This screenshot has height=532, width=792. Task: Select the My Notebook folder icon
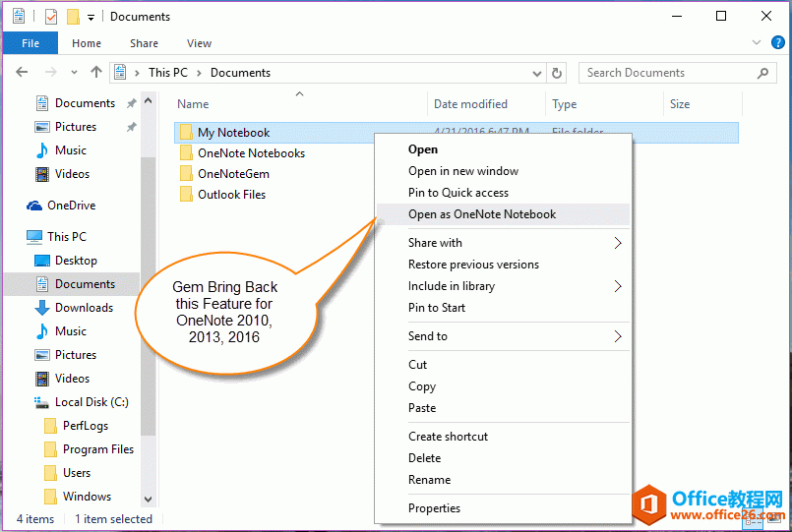pyautogui.click(x=186, y=133)
